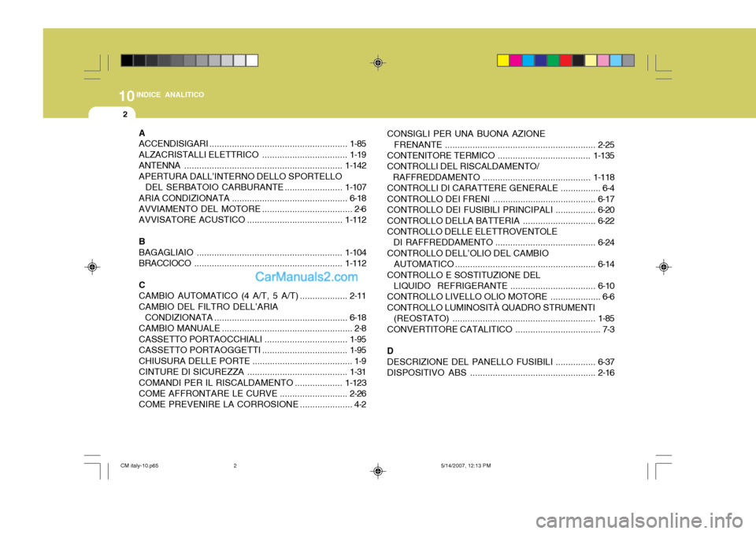Viewport: 756px width, 534px height.
Task: Click the section letter B heading
Action: click(142, 242)
